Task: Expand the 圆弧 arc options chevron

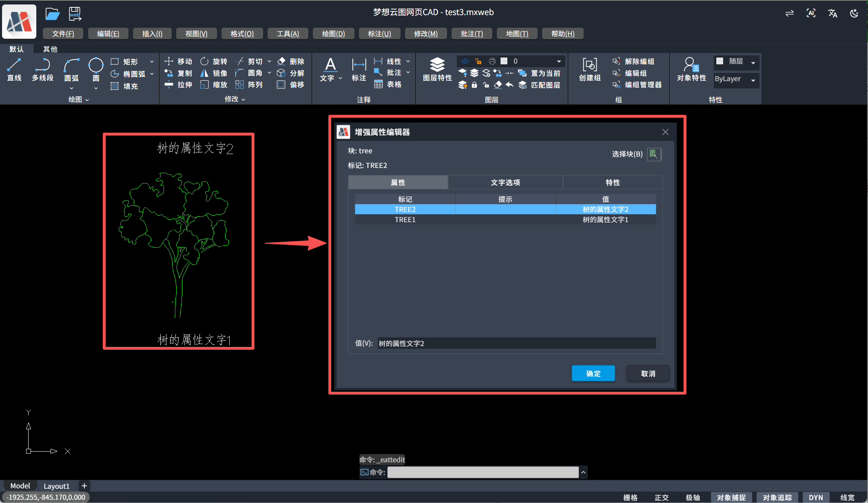Action: pyautogui.click(x=71, y=88)
